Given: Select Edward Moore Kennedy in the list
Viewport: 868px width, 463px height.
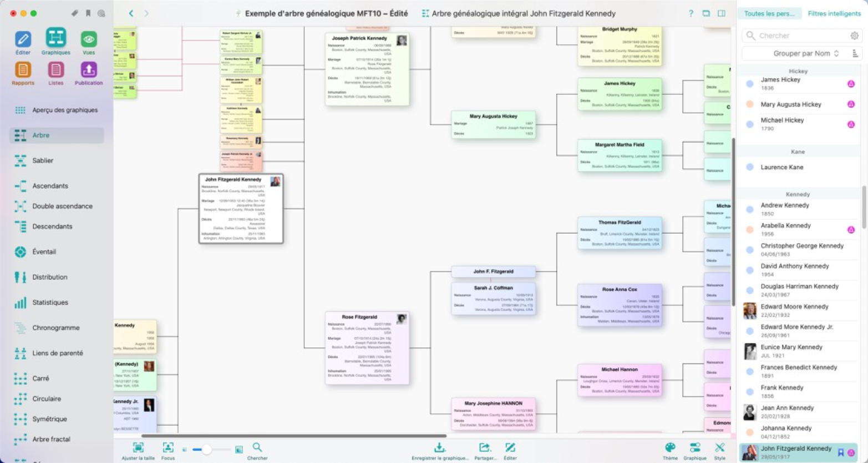Looking at the screenshot, I should (798, 311).
